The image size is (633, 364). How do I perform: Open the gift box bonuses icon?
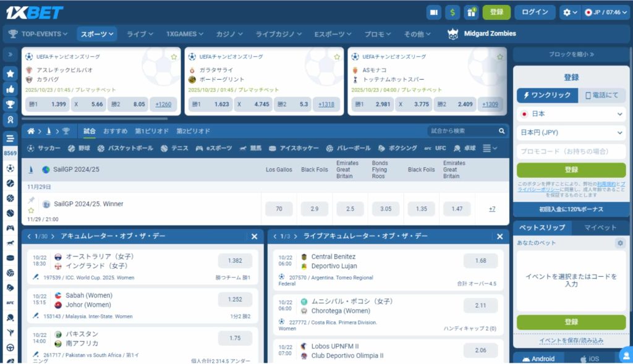coord(472,12)
